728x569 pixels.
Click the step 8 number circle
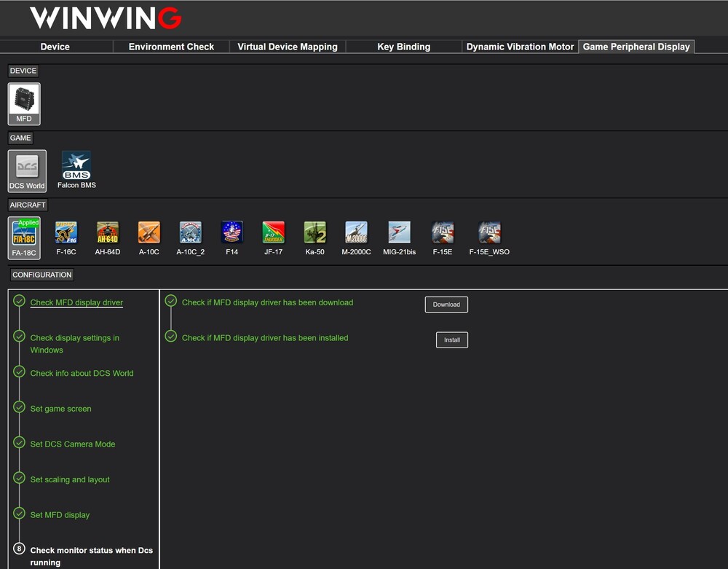tap(19, 549)
